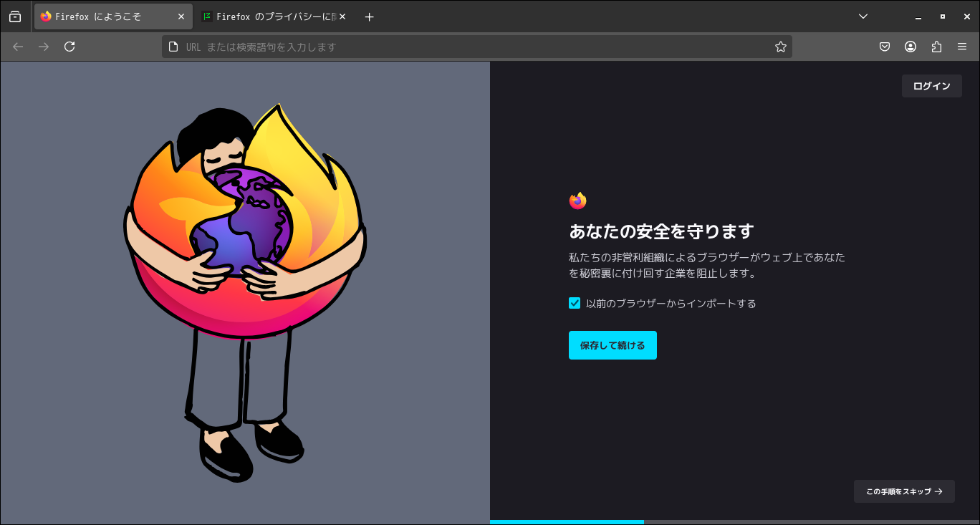Click the Firefox logo above the heading
This screenshot has height=525, width=980.
pyautogui.click(x=577, y=201)
